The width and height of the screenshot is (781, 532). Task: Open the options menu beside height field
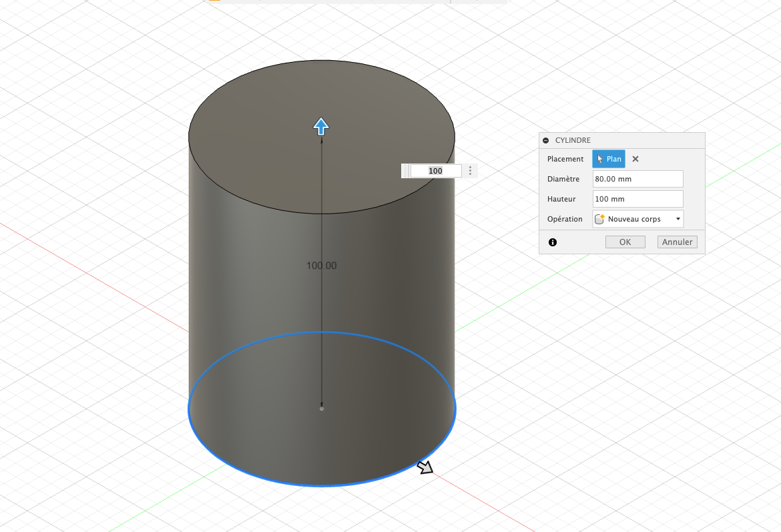(x=470, y=171)
